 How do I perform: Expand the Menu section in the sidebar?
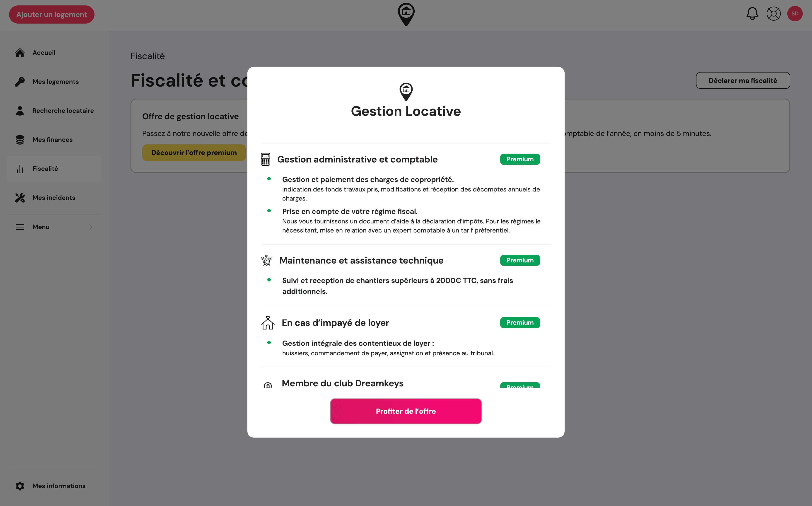coord(55,227)
